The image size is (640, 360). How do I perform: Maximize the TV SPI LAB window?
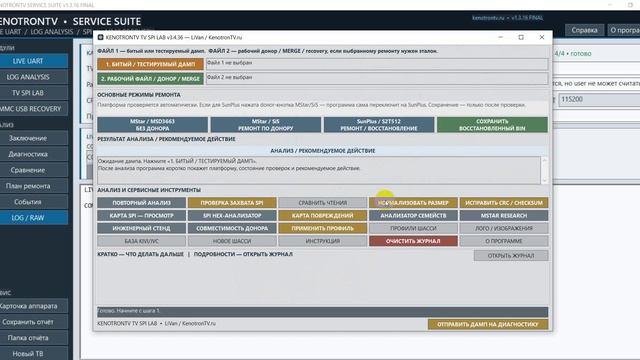(x=521, y=37)
